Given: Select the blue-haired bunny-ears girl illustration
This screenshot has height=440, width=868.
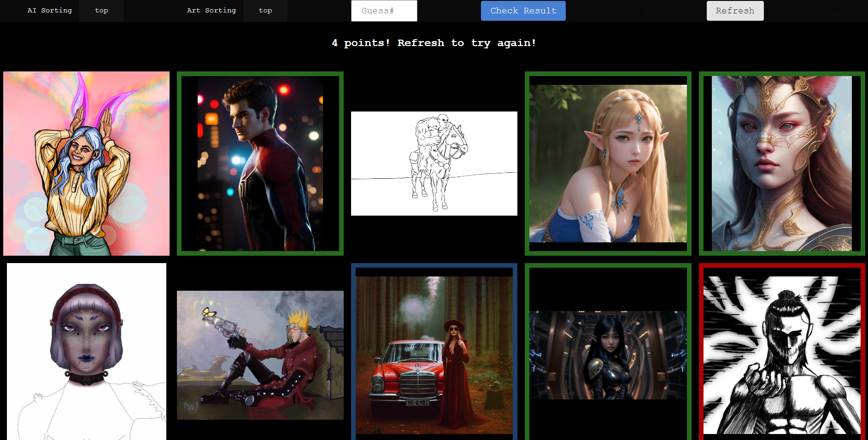Looking at the screenshot, I should [x=86, y=164].
